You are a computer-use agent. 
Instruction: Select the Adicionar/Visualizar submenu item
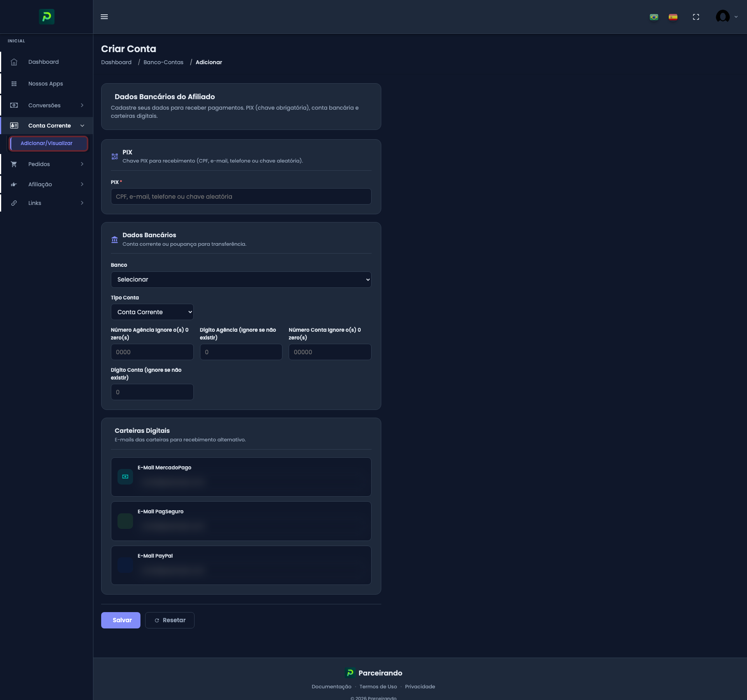click(x=47, y=143)
